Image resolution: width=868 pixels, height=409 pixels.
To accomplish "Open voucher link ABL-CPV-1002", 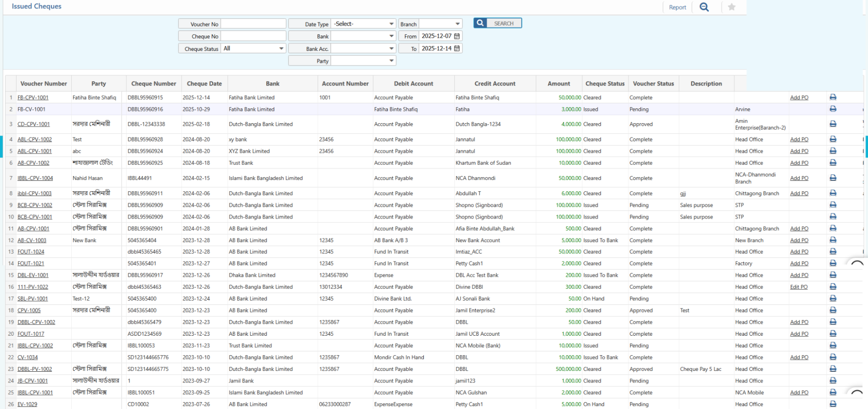I will [35, 140].
